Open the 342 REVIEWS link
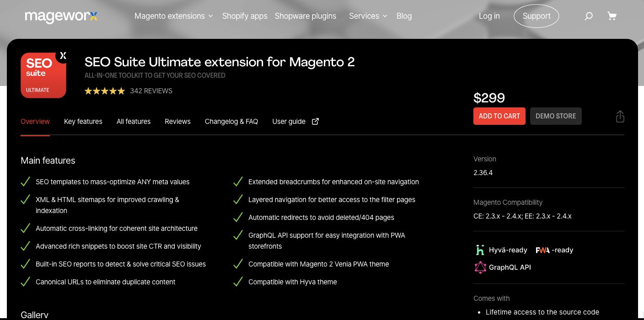644x320 pixels. [x=151, y=91]
